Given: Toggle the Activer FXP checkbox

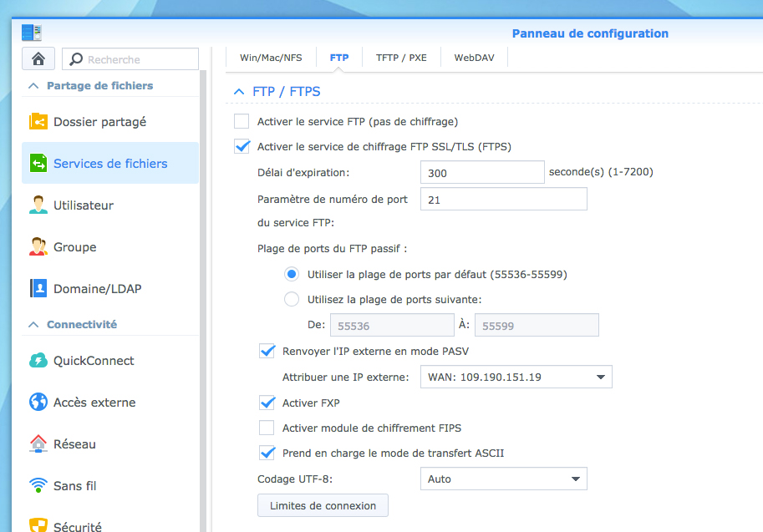Looking at the screenshot, I should click(x=267, y=403).
